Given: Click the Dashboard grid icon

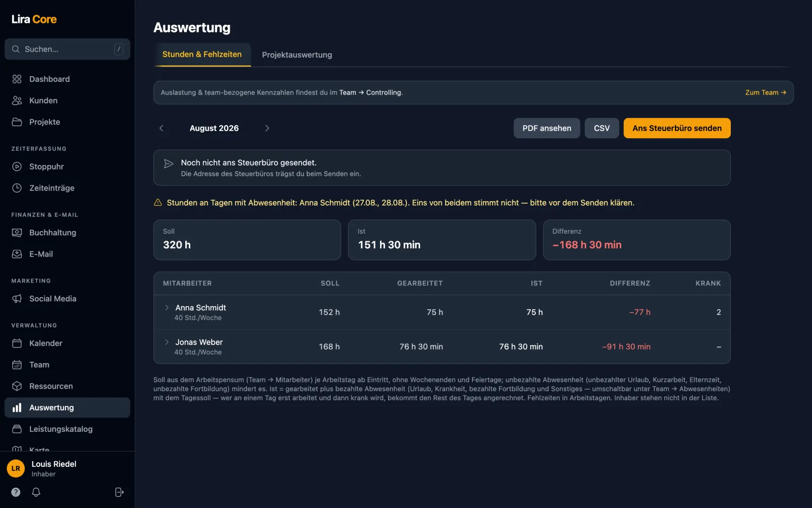Looking at the screenshot, I should coord(17,79).
